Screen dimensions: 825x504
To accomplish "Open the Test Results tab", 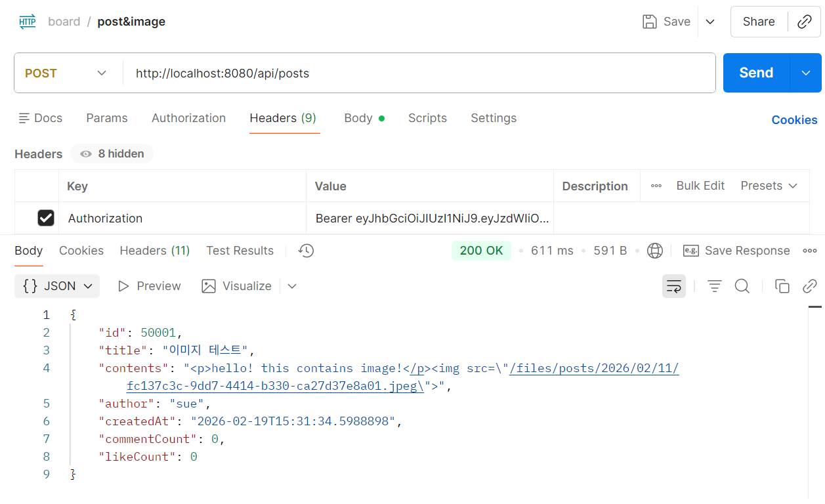I will click(x=240, y=251).
